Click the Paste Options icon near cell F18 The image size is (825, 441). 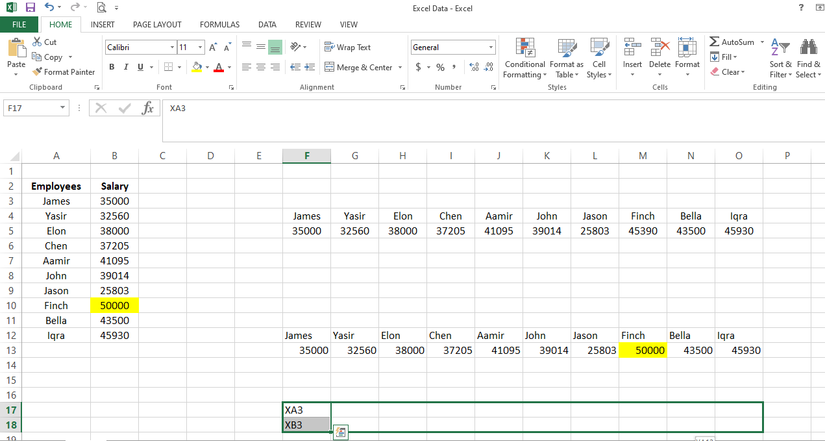[x=341, y=432]
